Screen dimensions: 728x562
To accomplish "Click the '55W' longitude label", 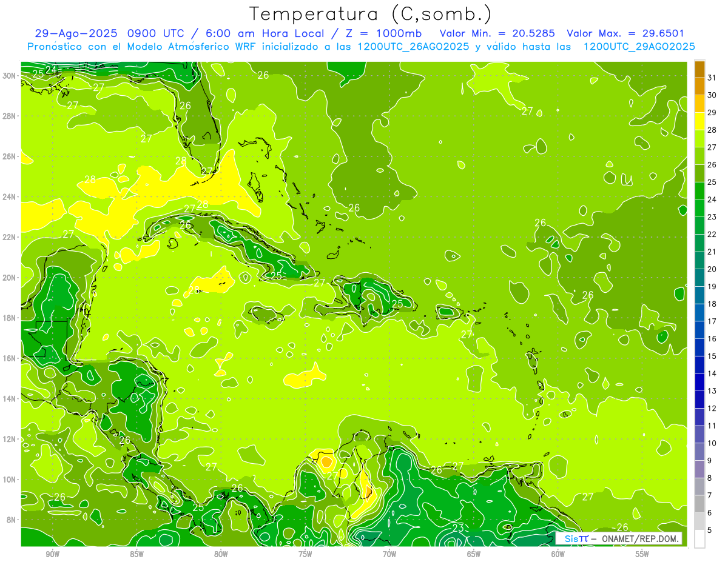I will (642, 554).
